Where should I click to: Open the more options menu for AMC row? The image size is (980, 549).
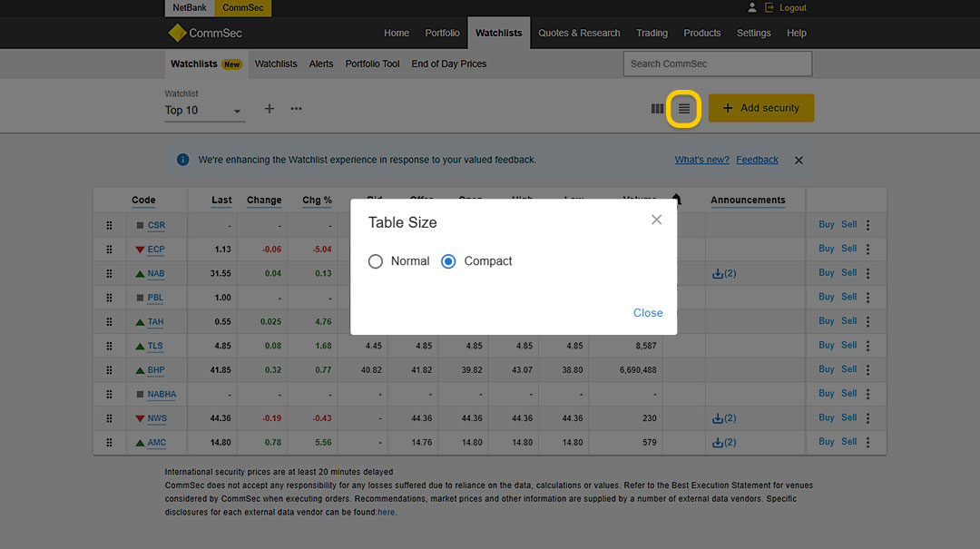(868, 443)
